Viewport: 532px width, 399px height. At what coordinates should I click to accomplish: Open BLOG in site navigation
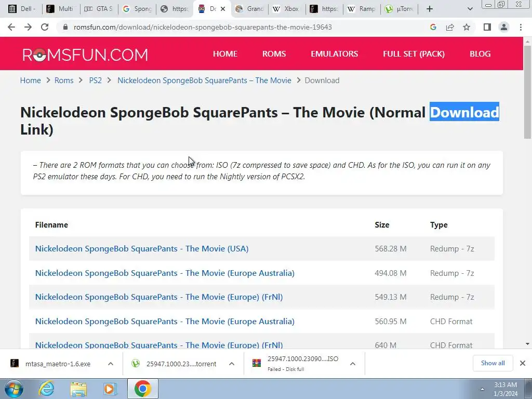pyautogui.click(x=480, y=54)
